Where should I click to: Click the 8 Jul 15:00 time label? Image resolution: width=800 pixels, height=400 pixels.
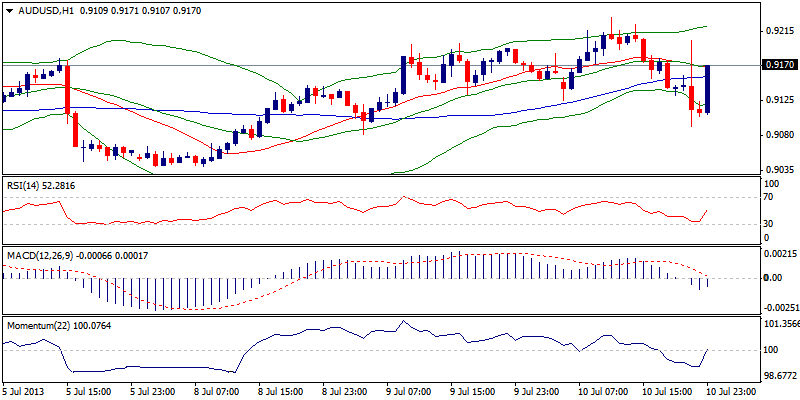click(x=282, y=392)
